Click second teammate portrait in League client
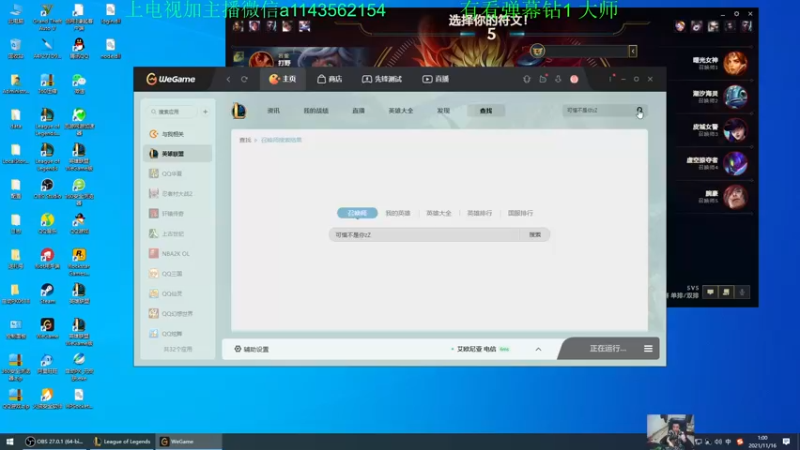Viewport: 800px width, 450px height. [735, 96]
